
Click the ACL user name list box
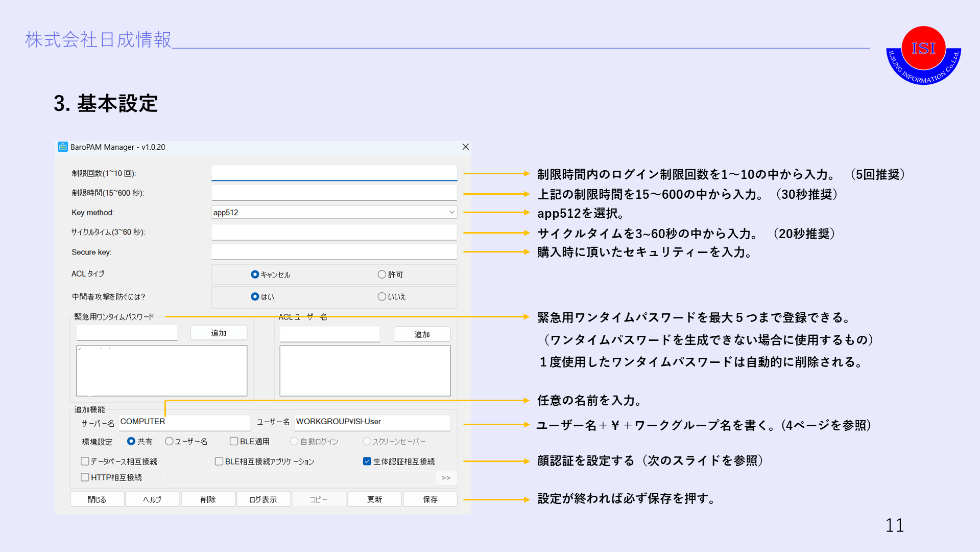tap(365, 371)
